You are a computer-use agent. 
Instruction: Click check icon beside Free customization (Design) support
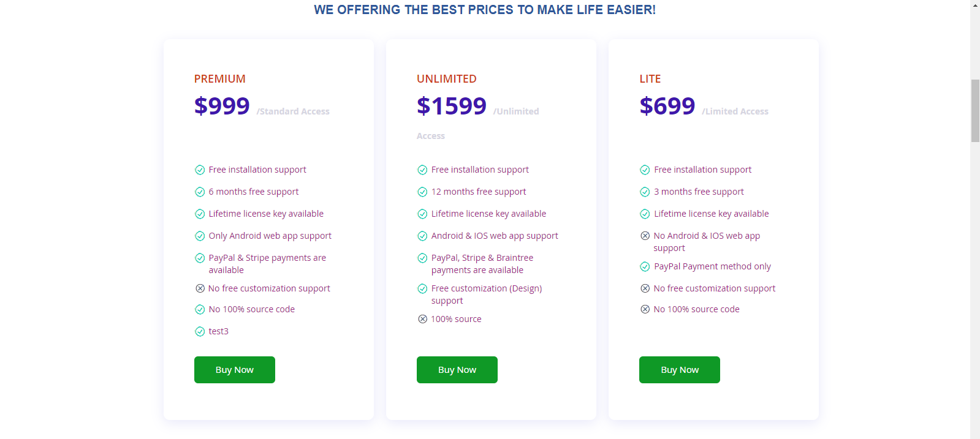[x=422, y=288]
